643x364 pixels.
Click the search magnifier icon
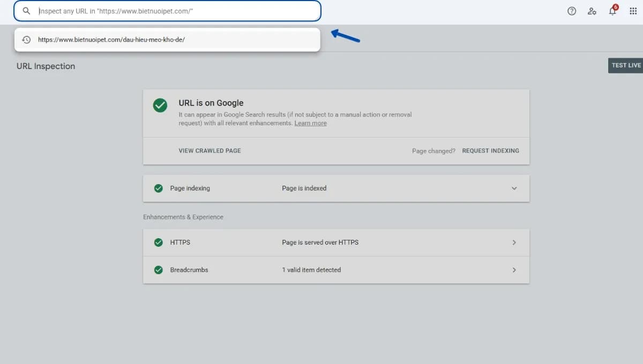click(26, 11)
